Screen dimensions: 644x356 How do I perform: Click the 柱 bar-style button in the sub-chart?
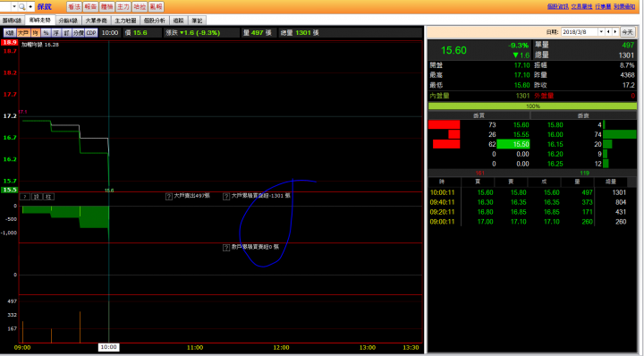pos(48,197)
